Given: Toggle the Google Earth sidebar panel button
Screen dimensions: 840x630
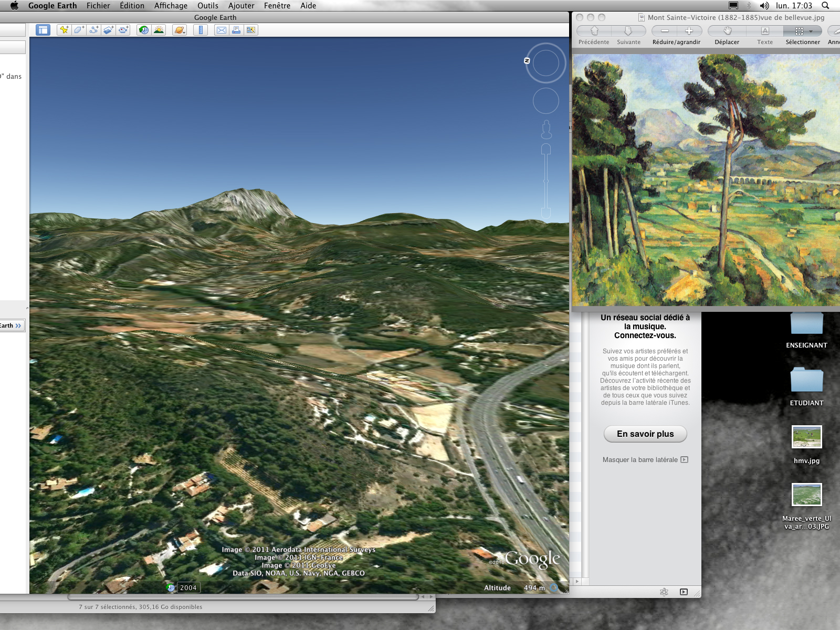Looking at the screenshot, I should [43, 30].
